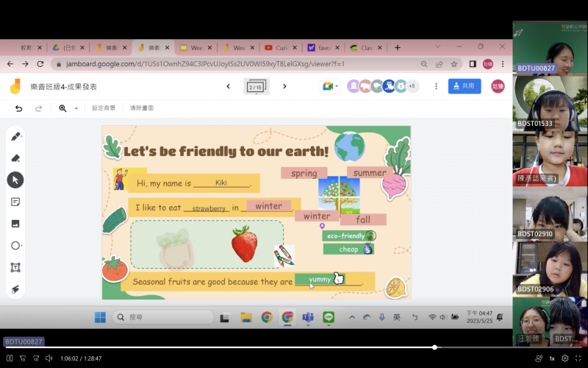This screenshot has width=588, height=368.
Task: Go to the next Jamboard frame
Action: point(284,86)
